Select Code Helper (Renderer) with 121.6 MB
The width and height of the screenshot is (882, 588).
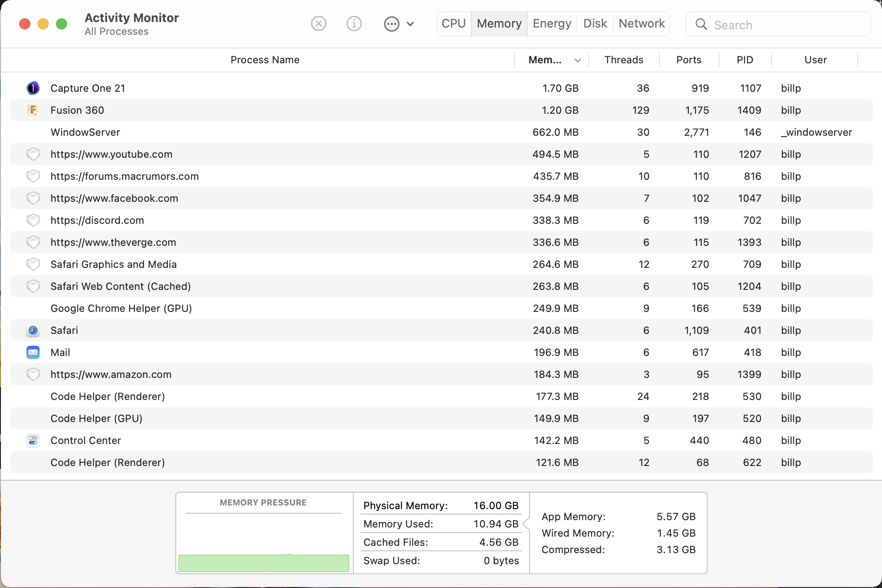click(x=441, y=462)
